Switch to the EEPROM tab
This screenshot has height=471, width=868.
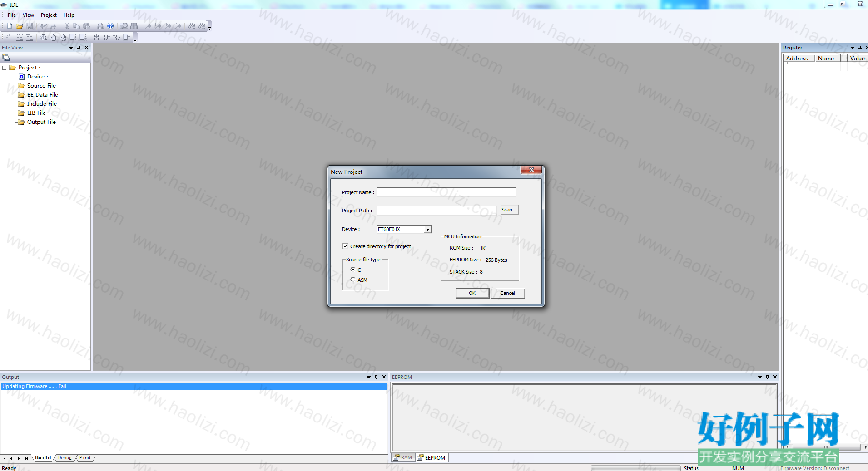click(432, 457)
